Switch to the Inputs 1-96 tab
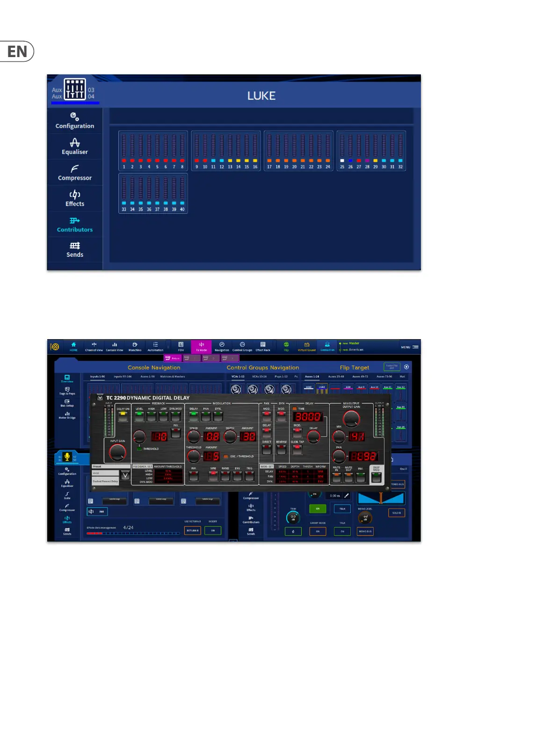Image resolution: width=557 pixels, height=756 pixels. click(97, 376)
